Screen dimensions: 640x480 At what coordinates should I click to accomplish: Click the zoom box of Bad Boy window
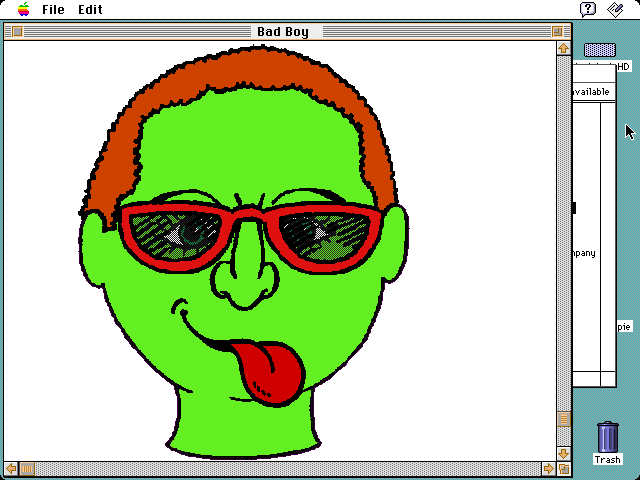tap(557, 32)
